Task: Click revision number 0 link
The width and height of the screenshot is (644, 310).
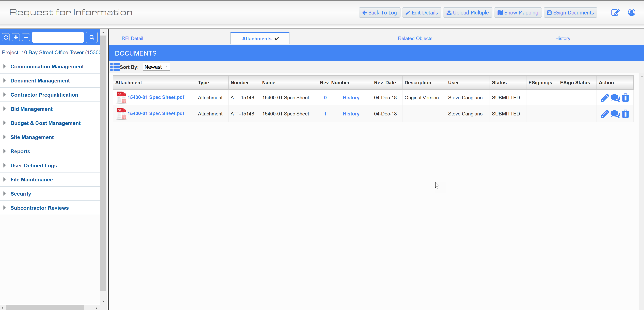Action: click(325, 98)
